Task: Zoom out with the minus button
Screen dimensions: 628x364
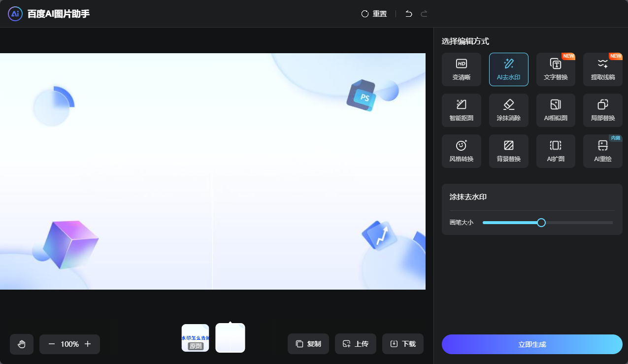Action: click(x=52, y=344)
